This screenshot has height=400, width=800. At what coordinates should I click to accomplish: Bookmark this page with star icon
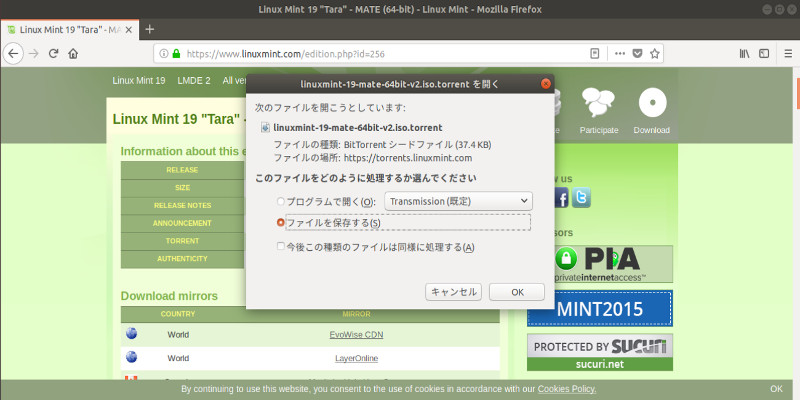(x=655, y=54)
